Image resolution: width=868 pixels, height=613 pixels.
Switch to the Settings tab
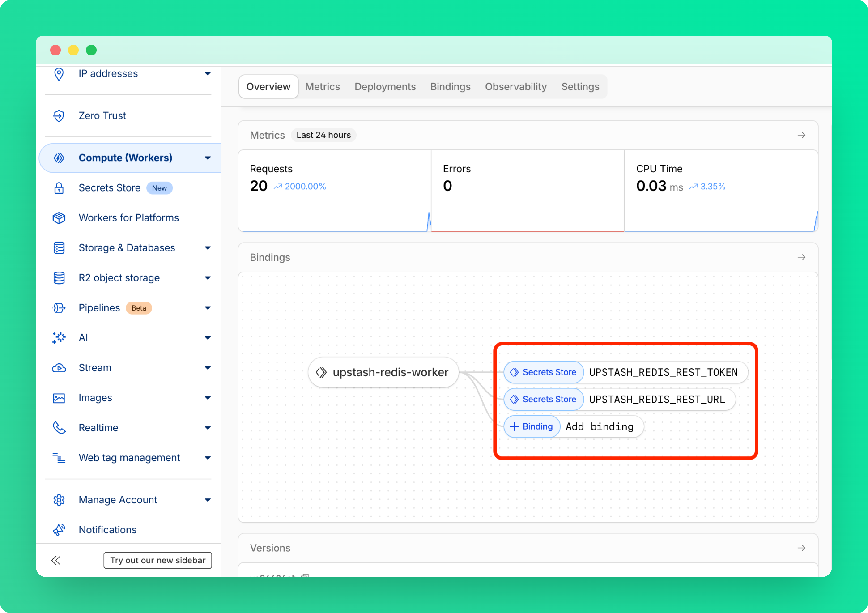(x=580, y=87)
